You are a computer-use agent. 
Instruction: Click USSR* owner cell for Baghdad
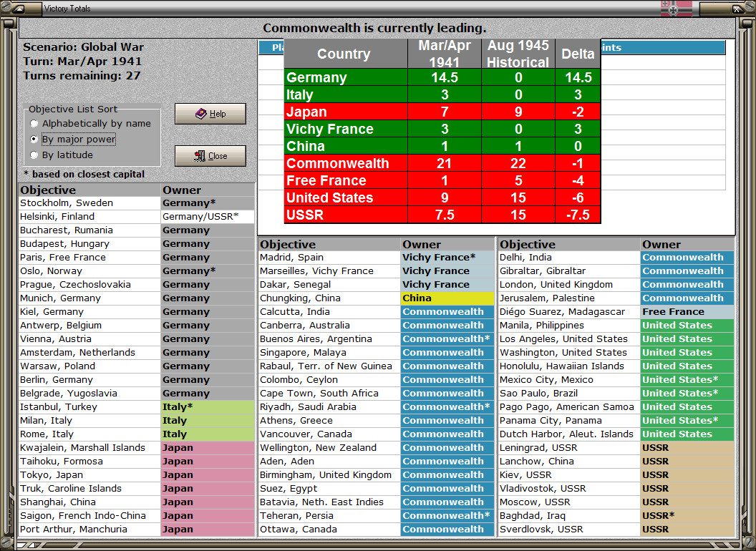687,516
